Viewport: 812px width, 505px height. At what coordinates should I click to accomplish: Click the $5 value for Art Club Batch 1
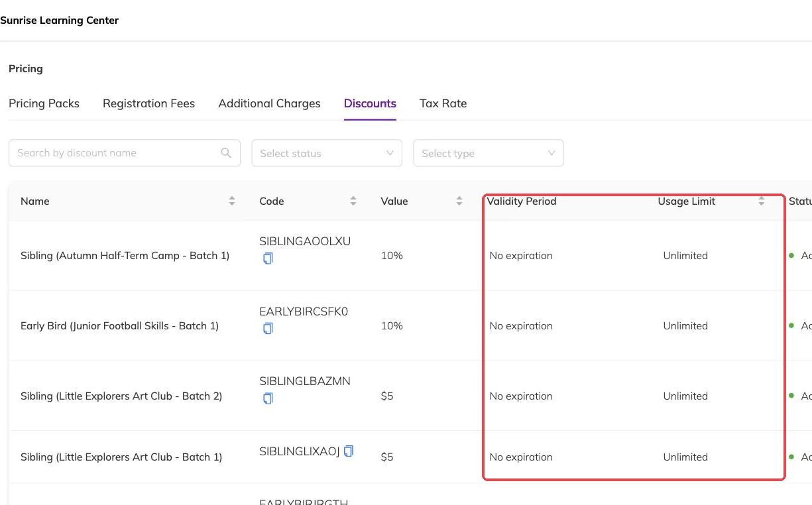[387, 457]
